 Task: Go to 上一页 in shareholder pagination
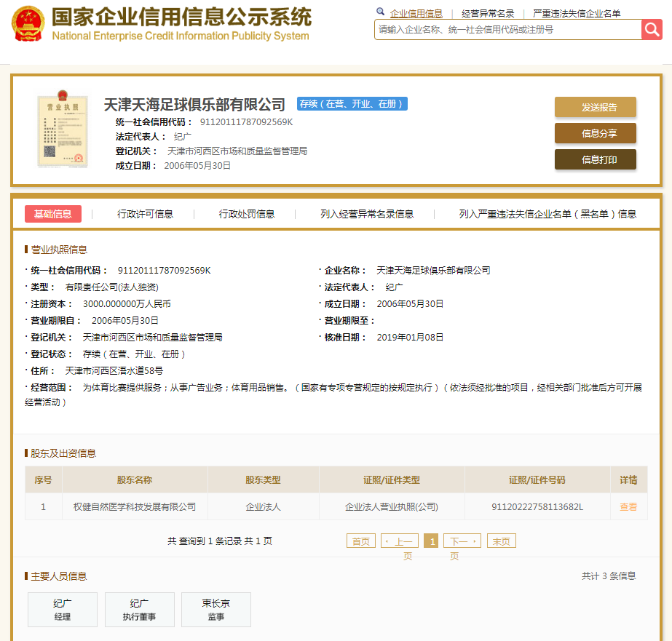[x=400, y=541]
